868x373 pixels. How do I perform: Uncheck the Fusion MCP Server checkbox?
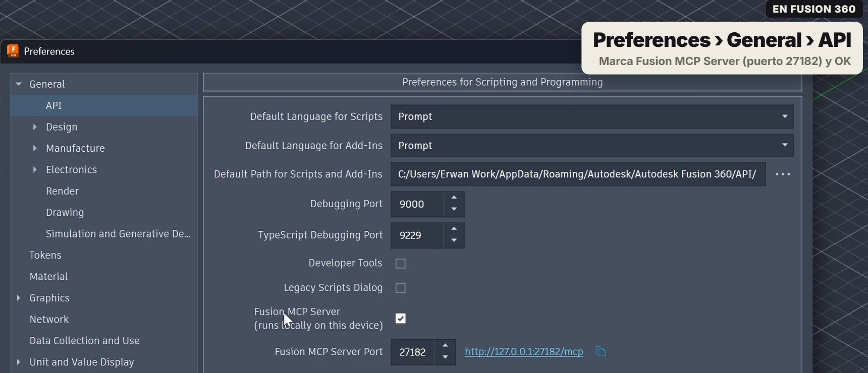401,319
